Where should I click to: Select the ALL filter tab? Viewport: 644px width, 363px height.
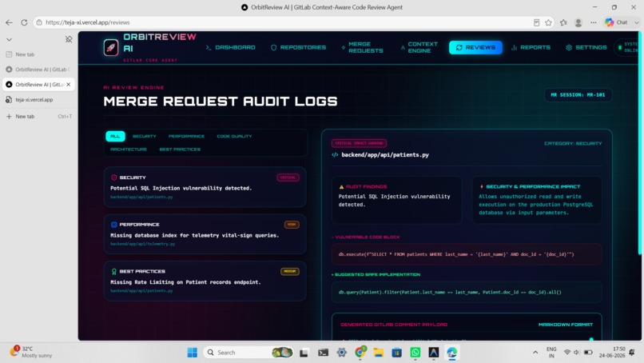point(115,136)
